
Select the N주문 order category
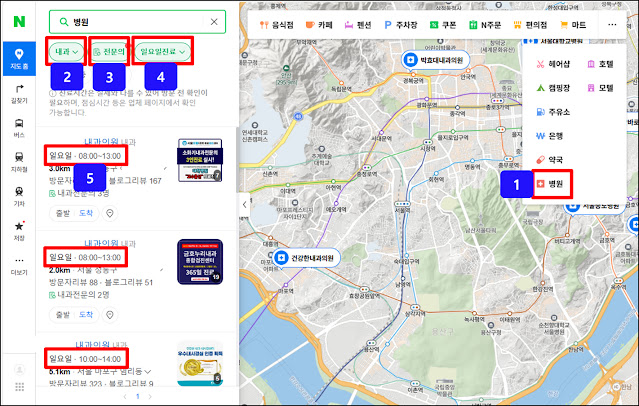(485, 25)
